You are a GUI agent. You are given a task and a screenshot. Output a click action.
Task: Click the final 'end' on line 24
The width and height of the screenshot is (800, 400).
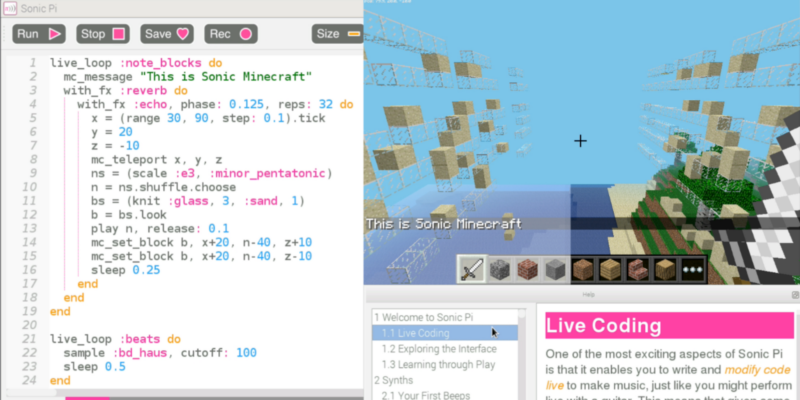click(x=60, y=381)
